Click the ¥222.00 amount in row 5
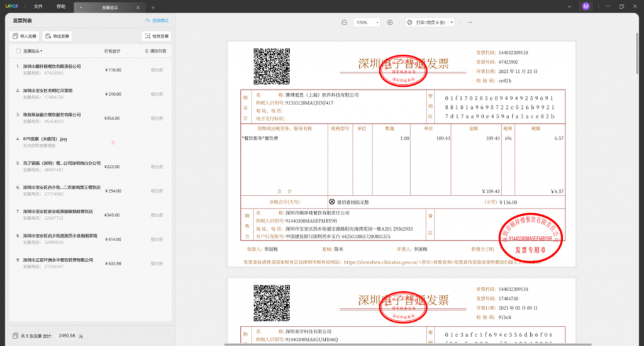Screen dimensions: 644x346 pos(112,167)
